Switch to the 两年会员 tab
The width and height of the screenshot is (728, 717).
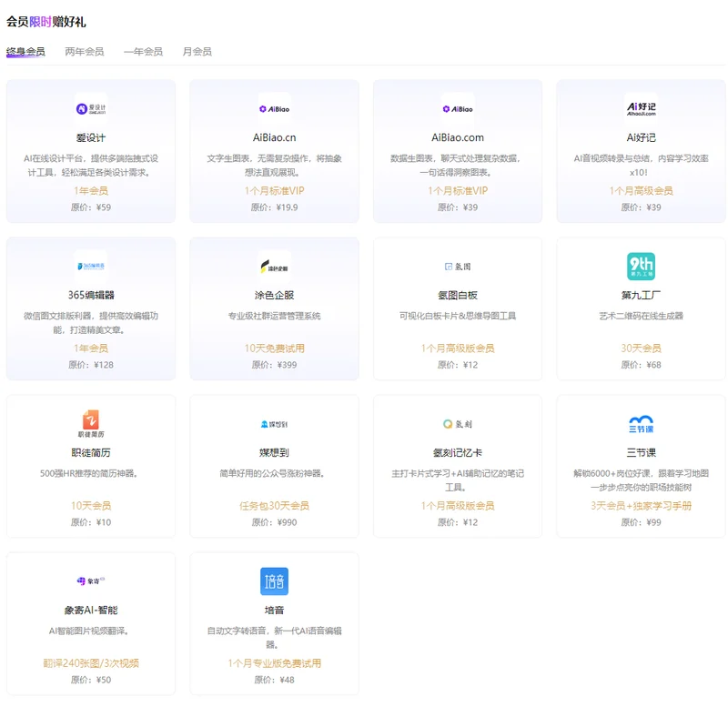[x=85, y=52]
